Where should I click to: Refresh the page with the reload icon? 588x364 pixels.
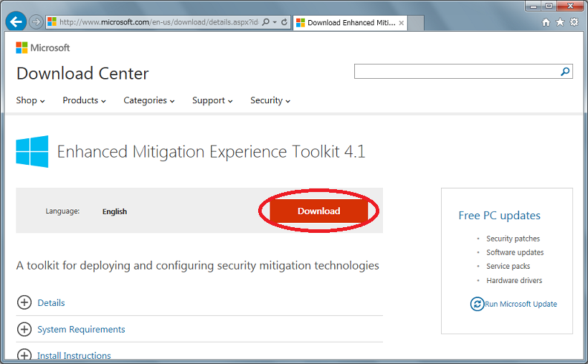(x=285, y=22)
